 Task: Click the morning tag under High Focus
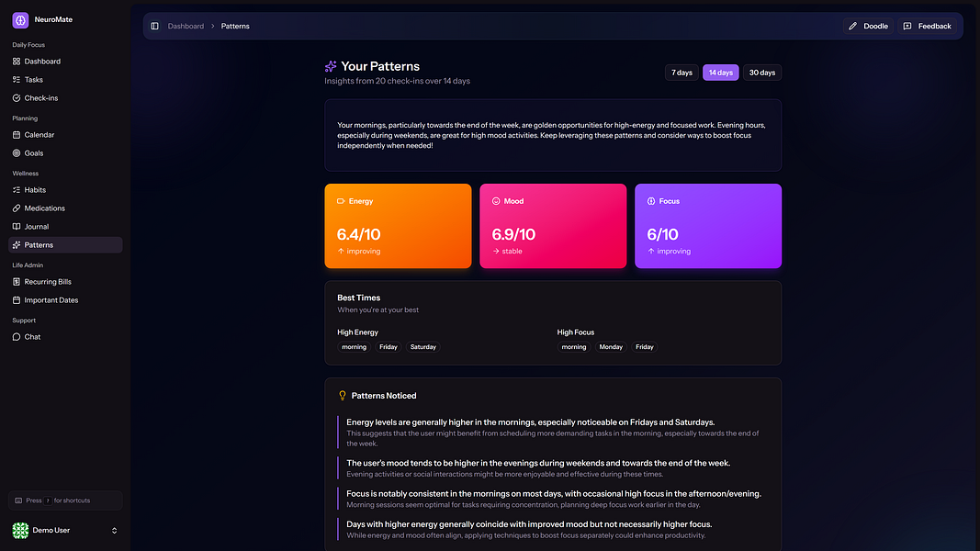point(574,347)
